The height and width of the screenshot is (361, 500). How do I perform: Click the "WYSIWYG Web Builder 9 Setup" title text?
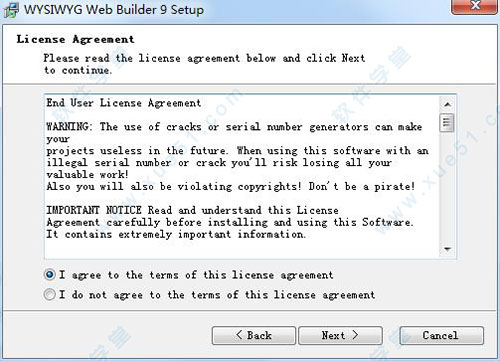[x=114, y=9]
